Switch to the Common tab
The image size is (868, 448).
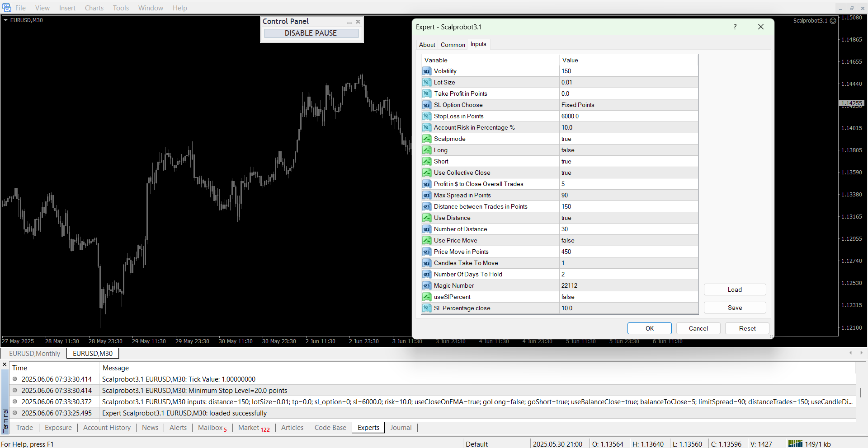point(453,45)
